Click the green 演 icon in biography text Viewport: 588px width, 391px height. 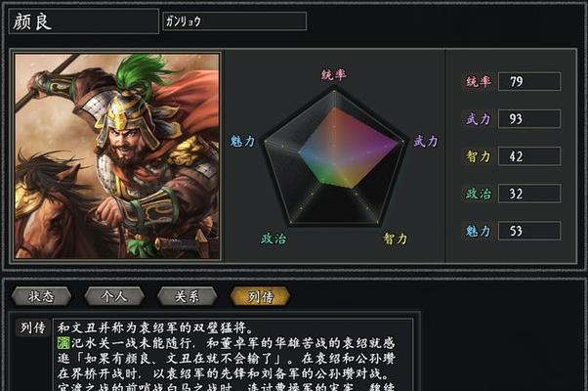(x=63, y=343)
